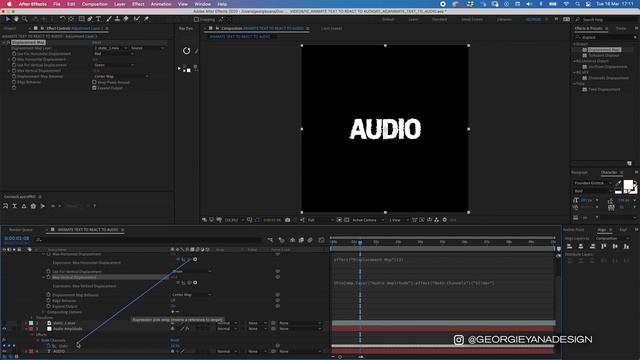Open Use For Vertical Displacement Green dropdown
Image resolution: width=640 pixels, height=360 pixels.
114,65
